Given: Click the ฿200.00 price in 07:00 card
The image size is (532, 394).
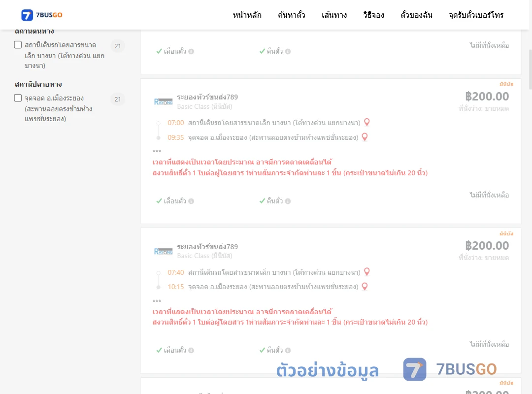Looking at the screenshot, I should 487,97.
